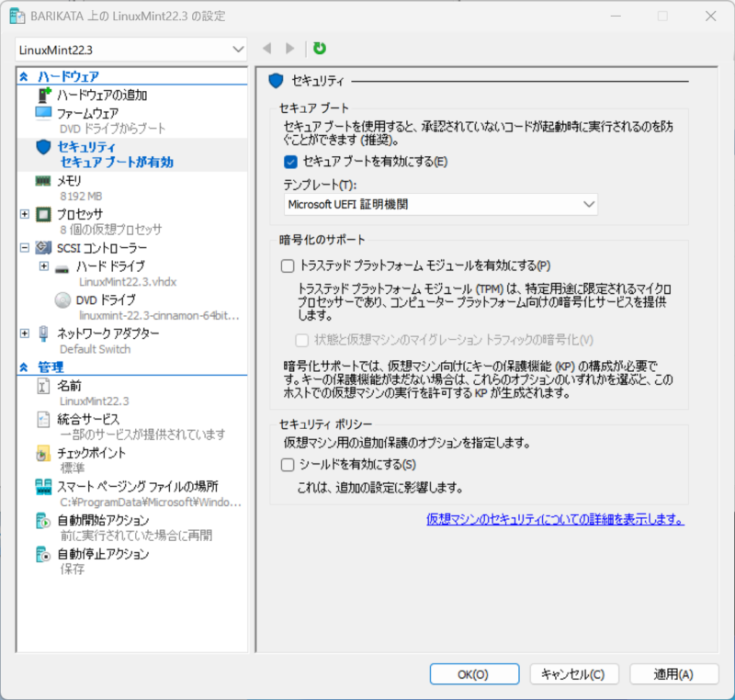Click the OK(O) button
Screen dimensions: 735x700
(473, 673)
